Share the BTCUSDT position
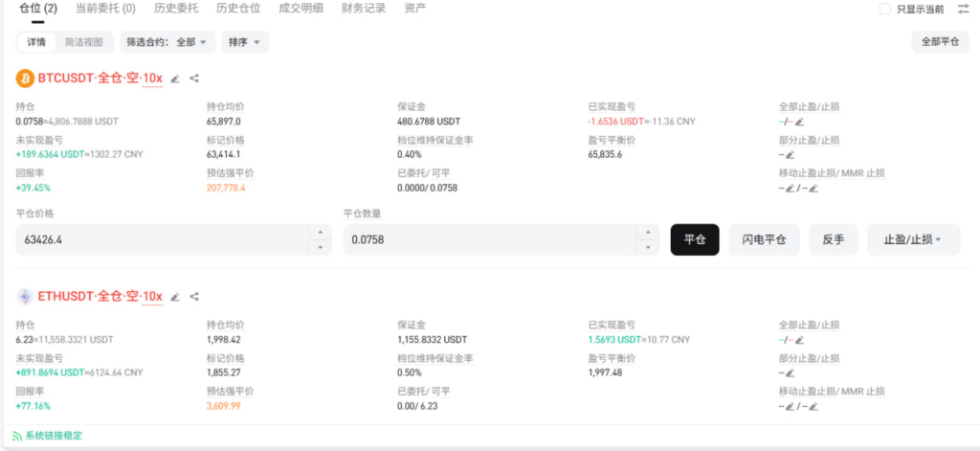Viewport: 980px width, 451px height. [194, 79]
